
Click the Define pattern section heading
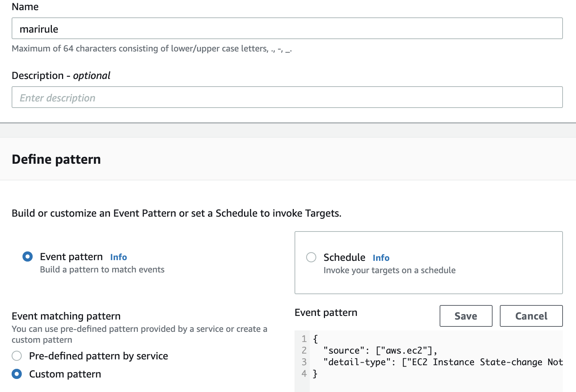[56, 159]
